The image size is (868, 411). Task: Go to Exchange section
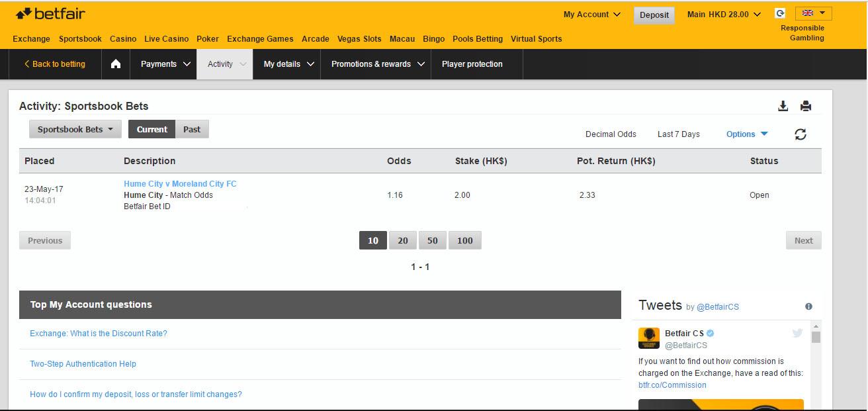coord(31,39)
